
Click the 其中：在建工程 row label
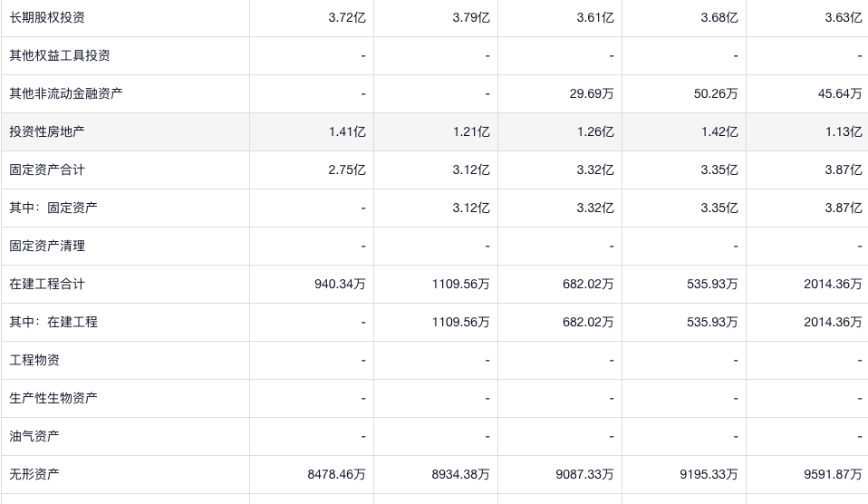tap(53, 322)
